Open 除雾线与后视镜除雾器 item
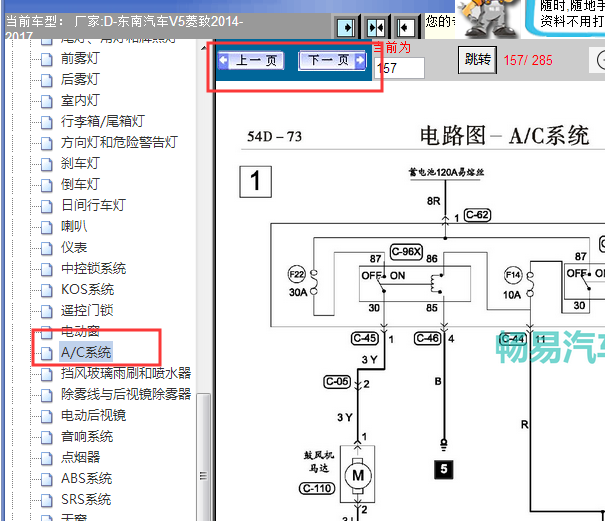Screen dimensions: 605x521 126,394
